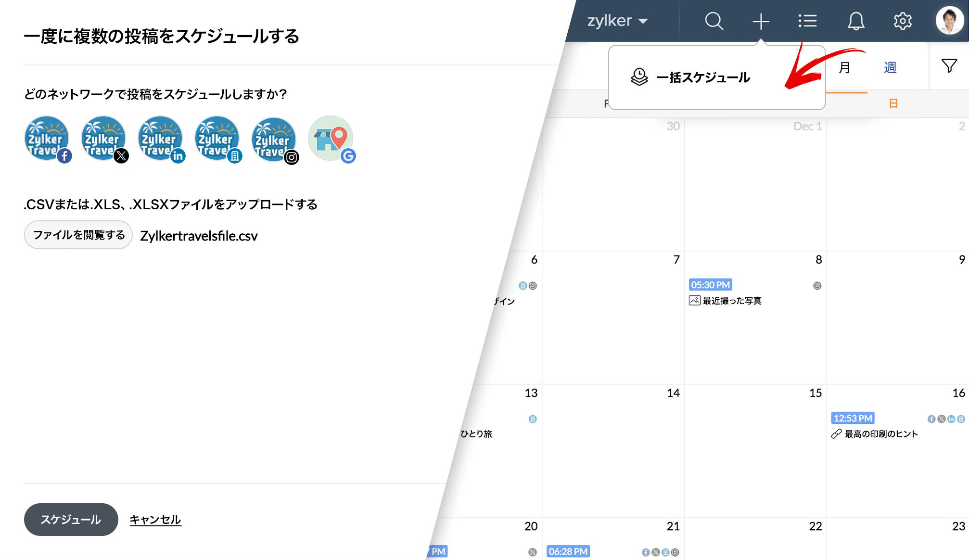Toggle the Facebook channel selection

click(x=47, y=140)
